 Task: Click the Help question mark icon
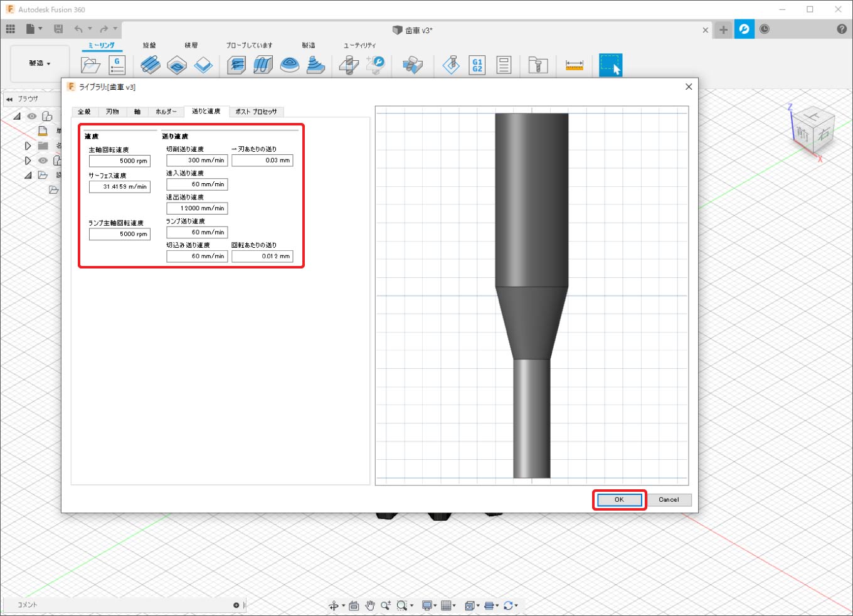pyautogui.click(x=842, y=29)
